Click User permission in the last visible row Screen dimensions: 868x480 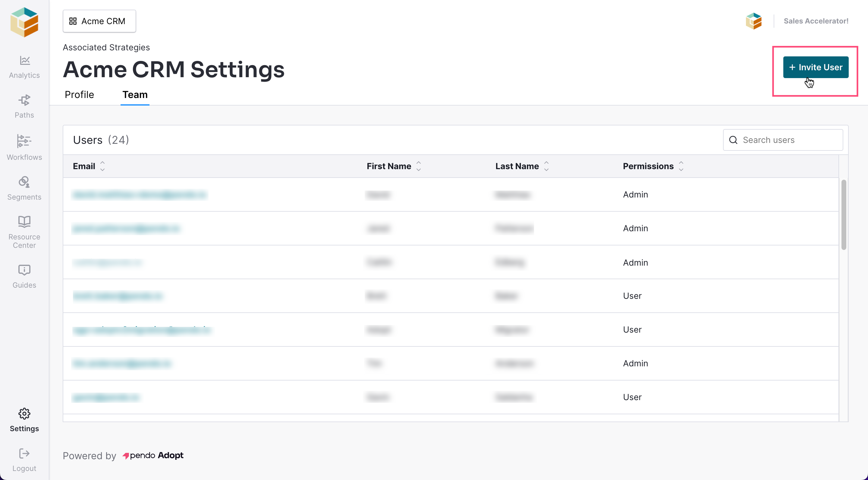coord(632,397)
